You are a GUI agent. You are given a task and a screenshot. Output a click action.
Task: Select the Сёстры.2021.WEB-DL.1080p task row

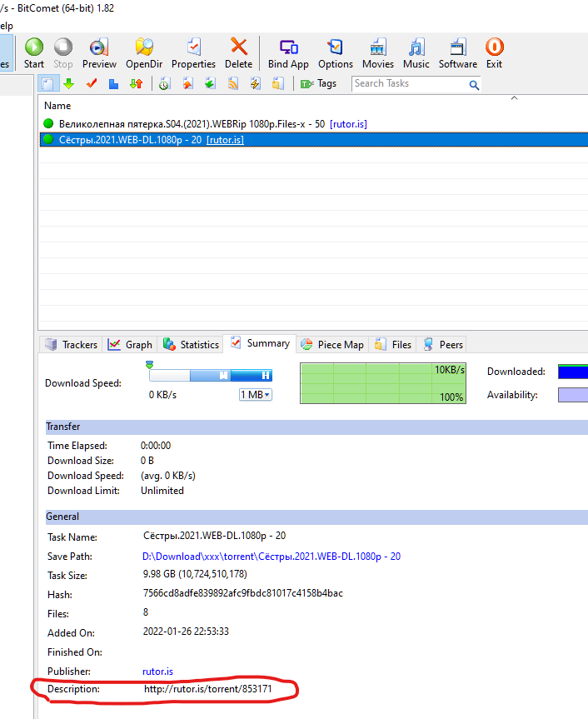tap(313, 140)
